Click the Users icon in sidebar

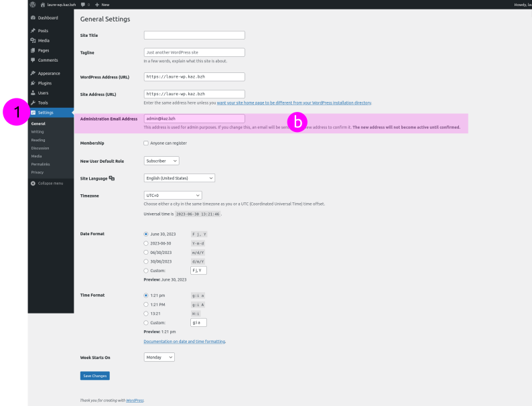33,92
